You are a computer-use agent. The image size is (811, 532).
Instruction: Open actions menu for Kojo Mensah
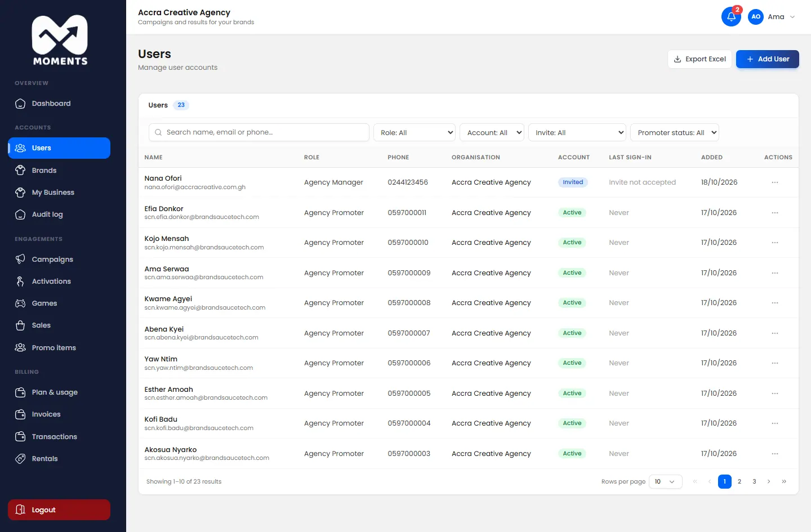(x=775, y=243)
